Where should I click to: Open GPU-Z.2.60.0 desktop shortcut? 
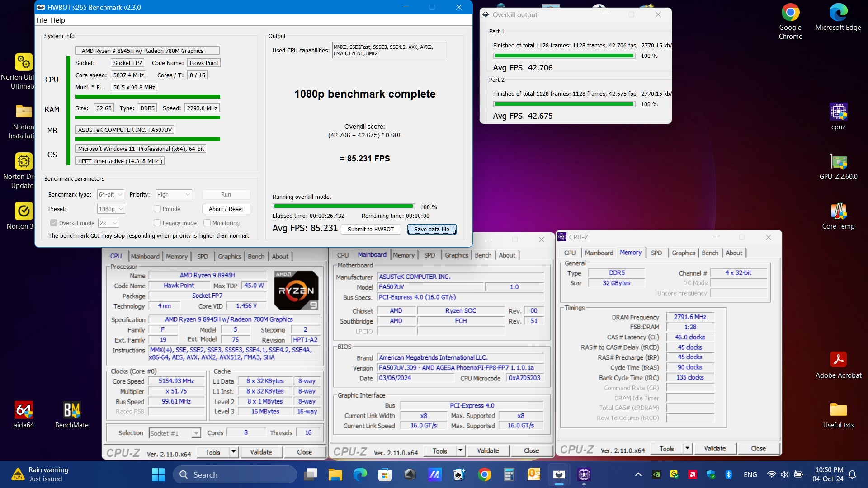pyautogui.click(x=838, y=166)
